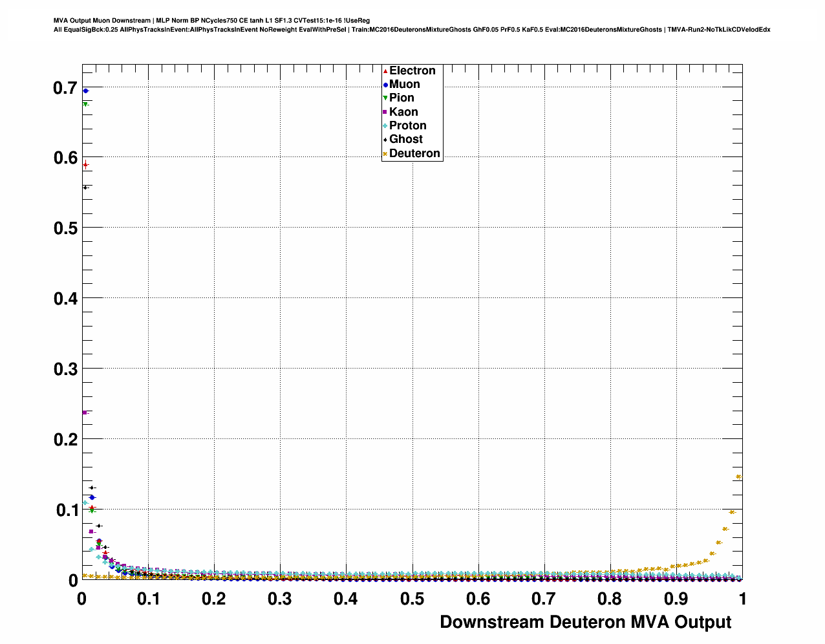Click the Electron legend entry

pyautogui.click(x=412, y=70)
